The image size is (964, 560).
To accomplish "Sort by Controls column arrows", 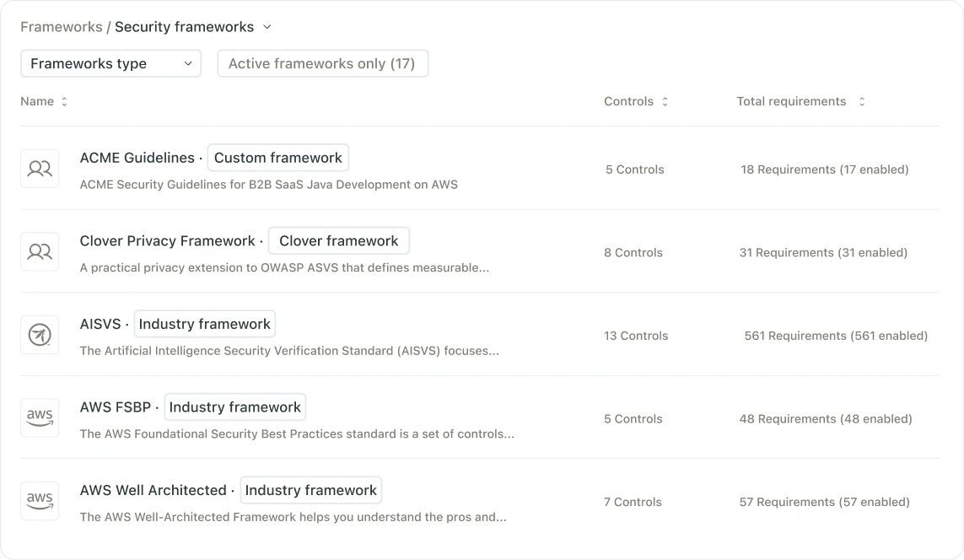I will coord(665,101).
